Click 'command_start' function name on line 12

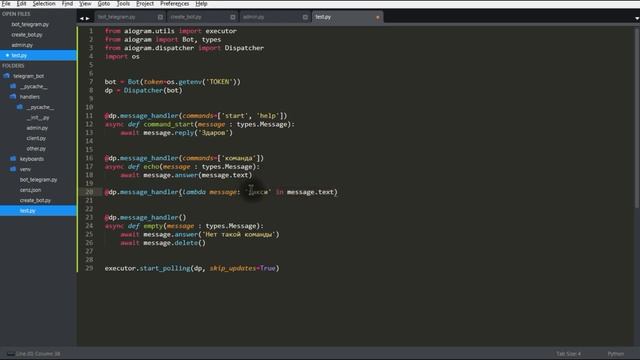tap(169, 124)
